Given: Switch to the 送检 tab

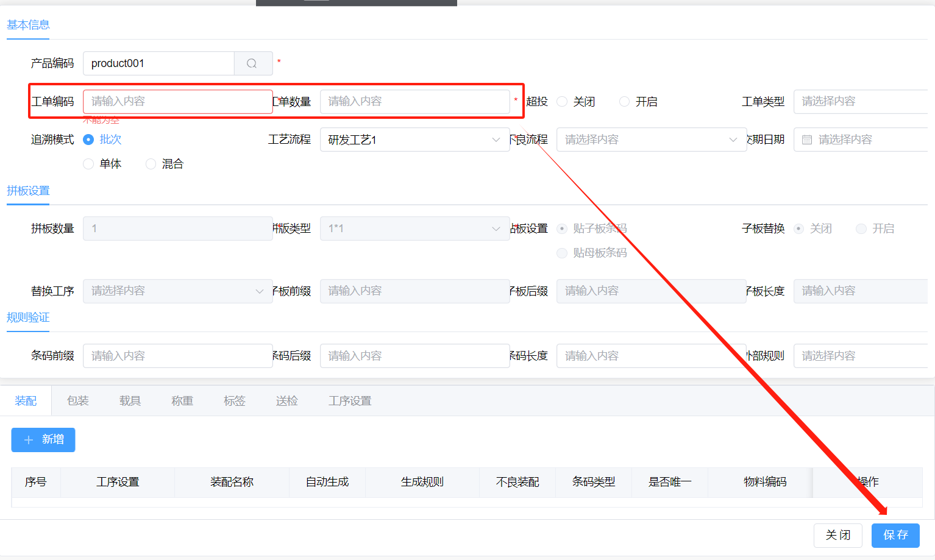Looking at the screenshot, I should (x=287, y=401).
